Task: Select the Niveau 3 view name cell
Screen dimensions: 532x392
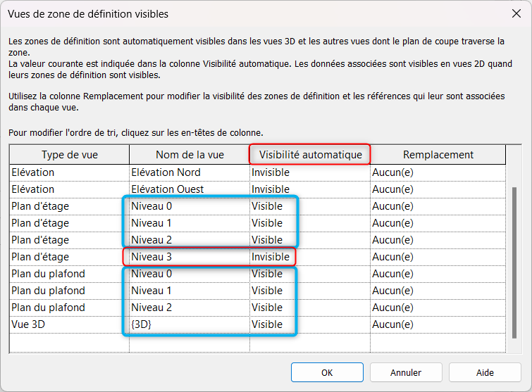Action: pos(189,257)
